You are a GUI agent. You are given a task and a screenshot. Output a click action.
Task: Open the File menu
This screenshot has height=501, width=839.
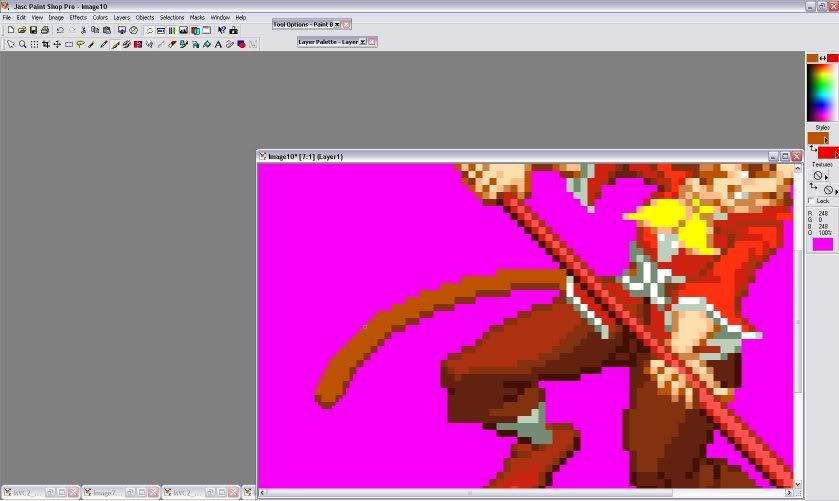click(x=7, y=18)
